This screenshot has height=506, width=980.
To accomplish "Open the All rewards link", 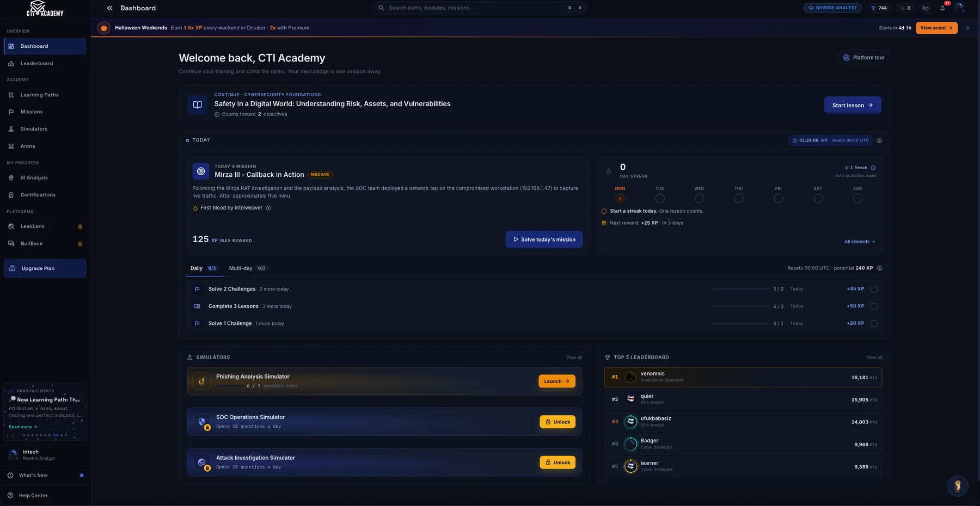I will click(860, 242).
